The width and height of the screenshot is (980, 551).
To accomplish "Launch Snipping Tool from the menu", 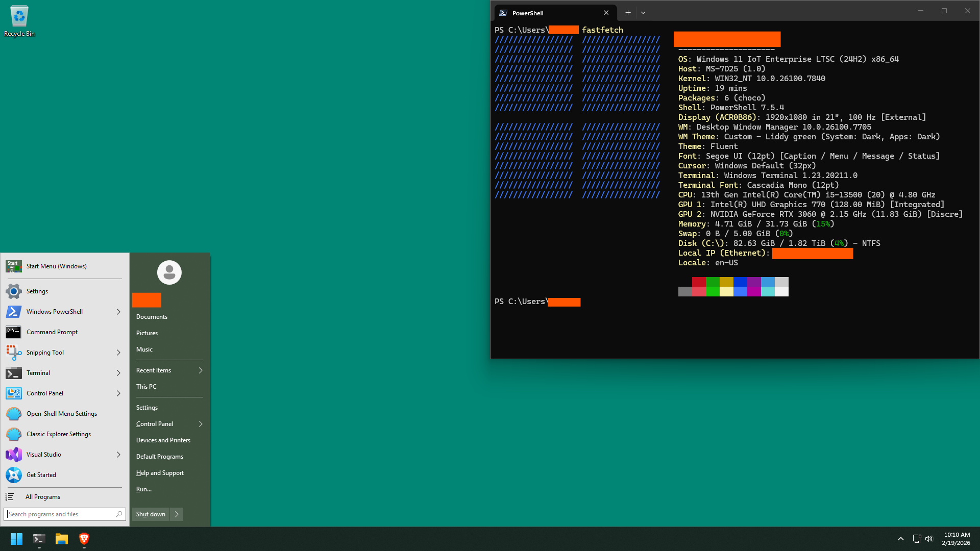I will pos(45,353).
